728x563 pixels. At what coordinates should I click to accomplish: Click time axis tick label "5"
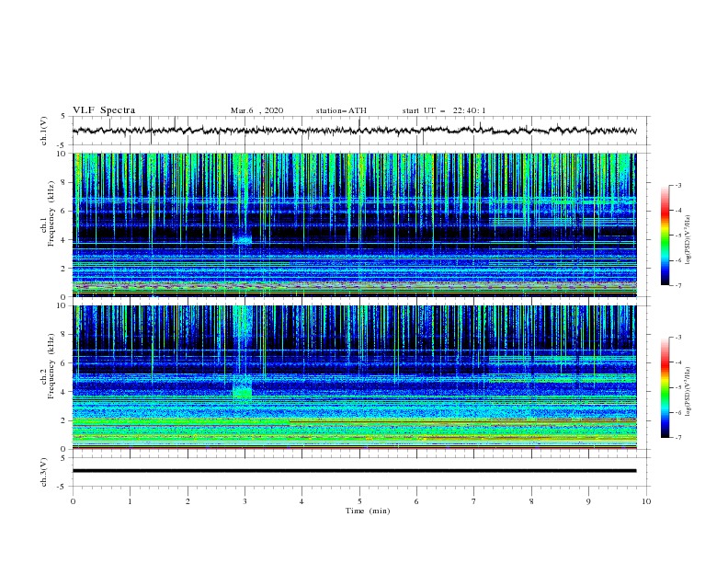coord(359,501)
